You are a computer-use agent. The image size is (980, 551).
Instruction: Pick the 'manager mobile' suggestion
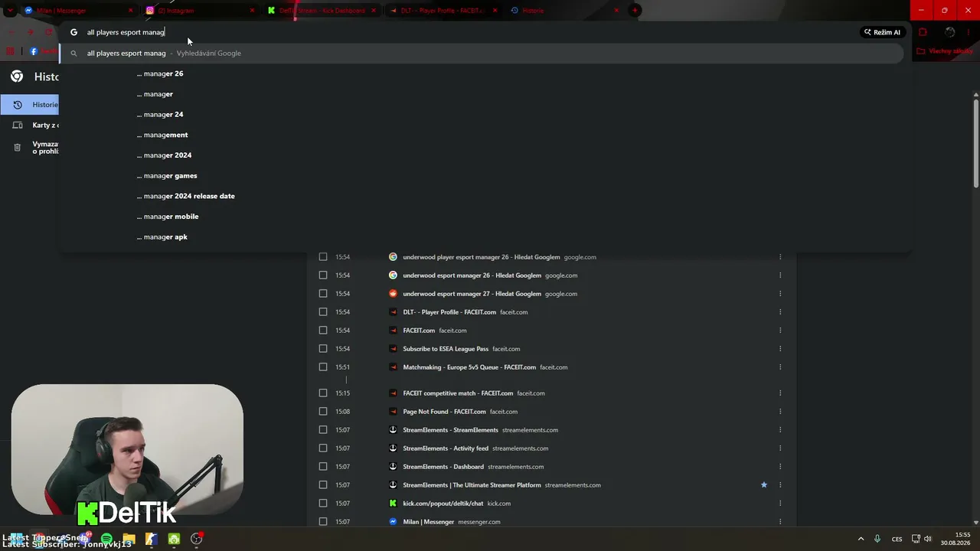(x=485, y=217)
